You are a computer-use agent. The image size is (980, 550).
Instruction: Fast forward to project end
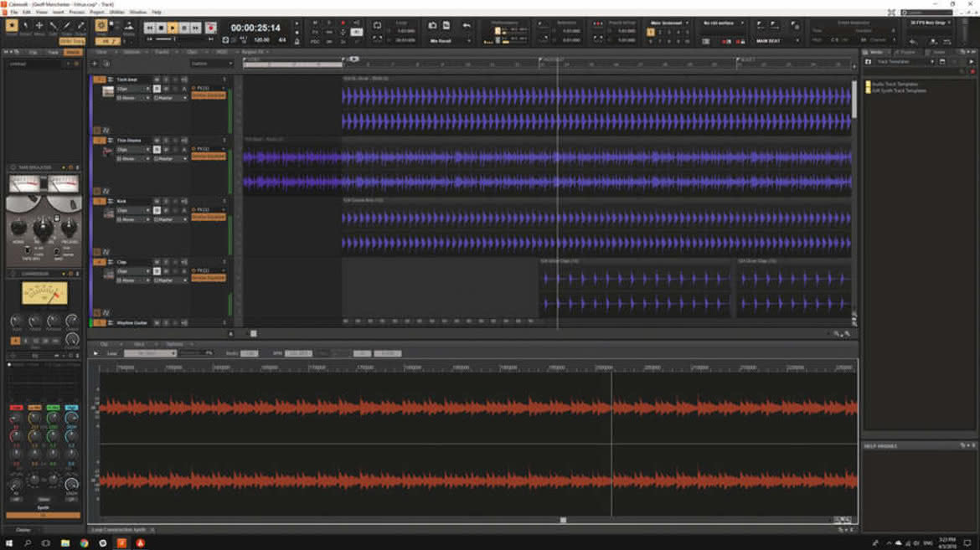(196, 28)
